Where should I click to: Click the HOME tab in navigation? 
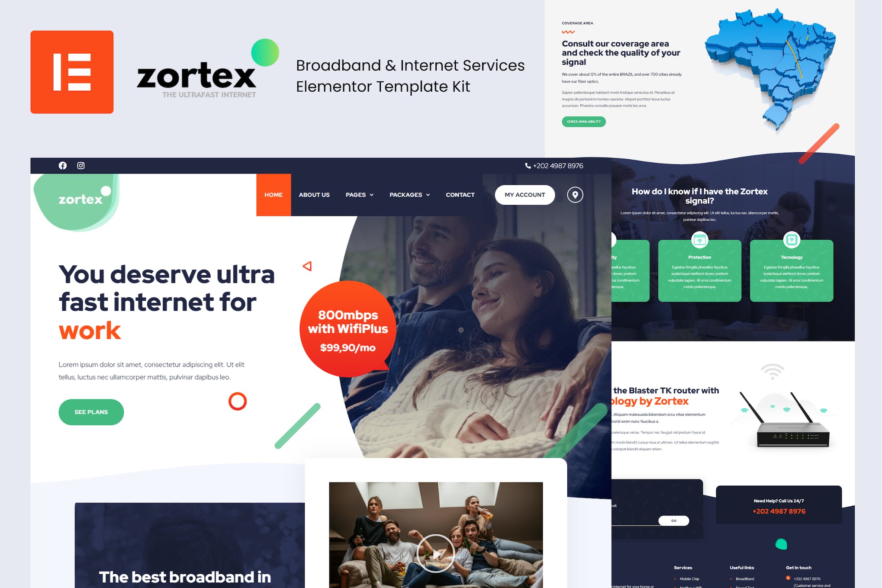(x=273, y=194)
